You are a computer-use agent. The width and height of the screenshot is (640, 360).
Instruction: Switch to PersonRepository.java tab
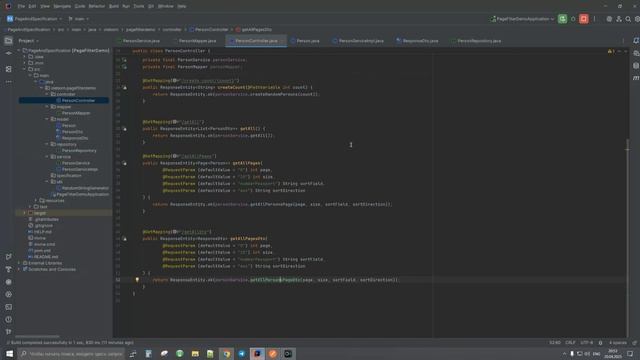476,41
